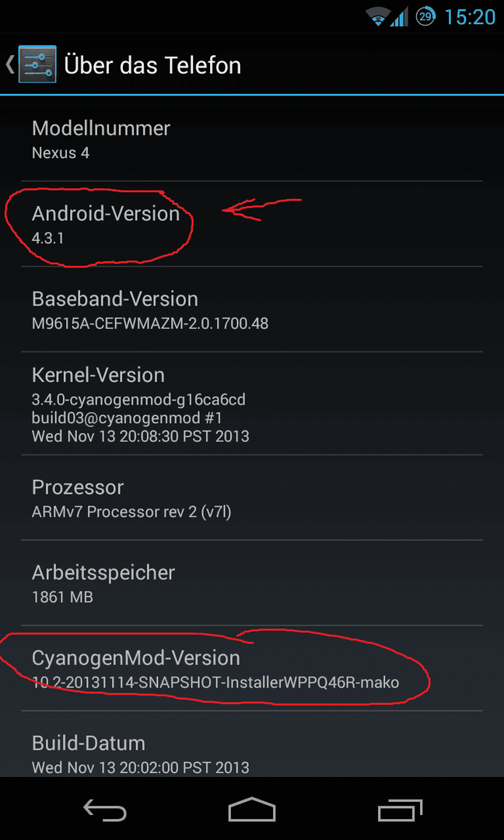Tap the mobile signal strength icon
Viewport: 504px width, 840px height.
[x=400, y=17]
